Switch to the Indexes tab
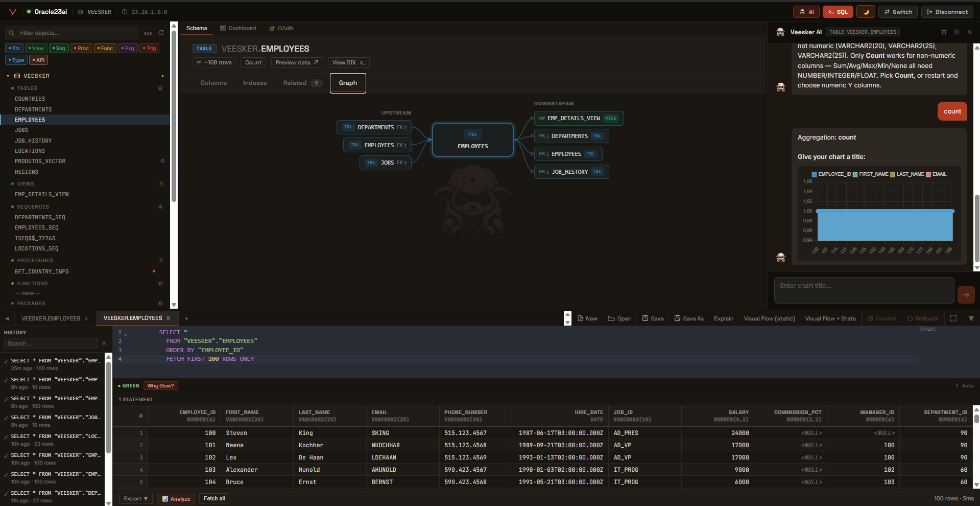Image resolution: width=980 pixels, height=506 pixels. (x=255, y=83)
